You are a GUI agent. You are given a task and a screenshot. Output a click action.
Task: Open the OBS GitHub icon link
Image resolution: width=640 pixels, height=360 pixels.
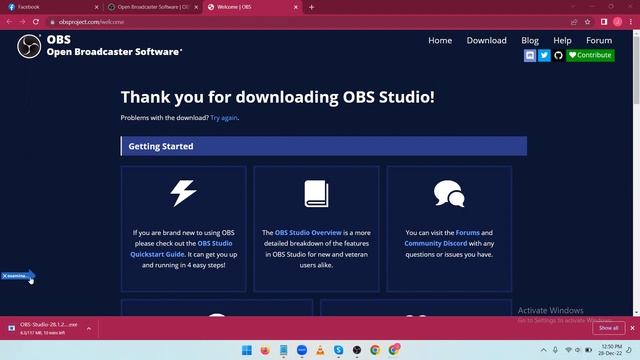tap(558, 55)
